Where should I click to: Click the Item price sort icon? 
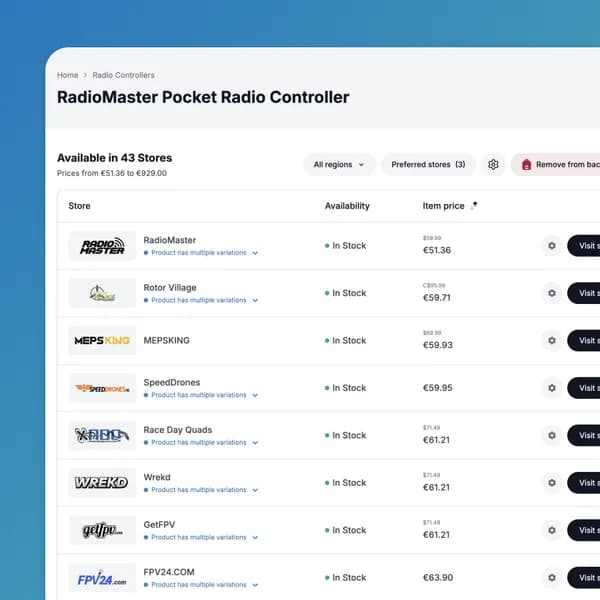[x=474, y=206]
